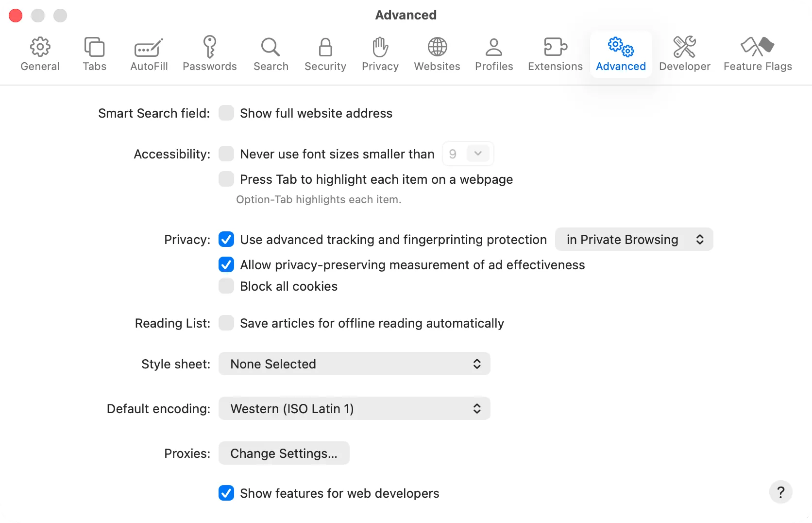Enable Show full website address checkbox
Viewport: 812px width, 523px height.
pyautogui.click(x=226, y=113)
